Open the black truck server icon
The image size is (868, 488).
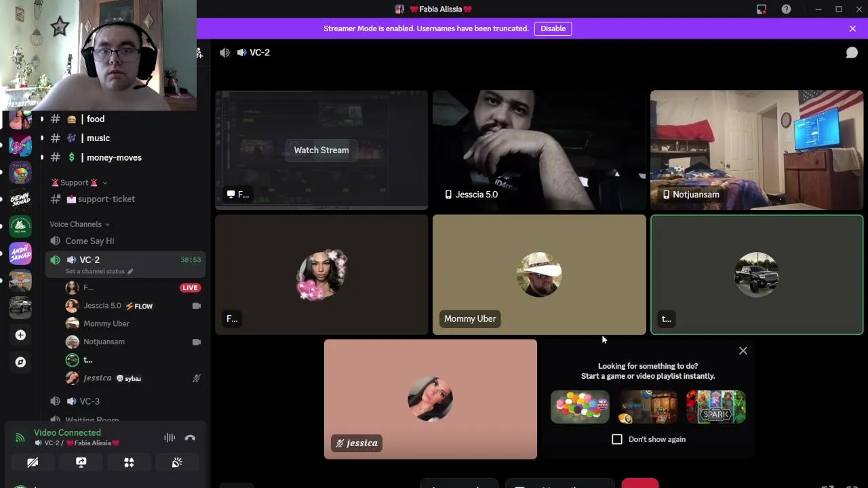(20, 308)
